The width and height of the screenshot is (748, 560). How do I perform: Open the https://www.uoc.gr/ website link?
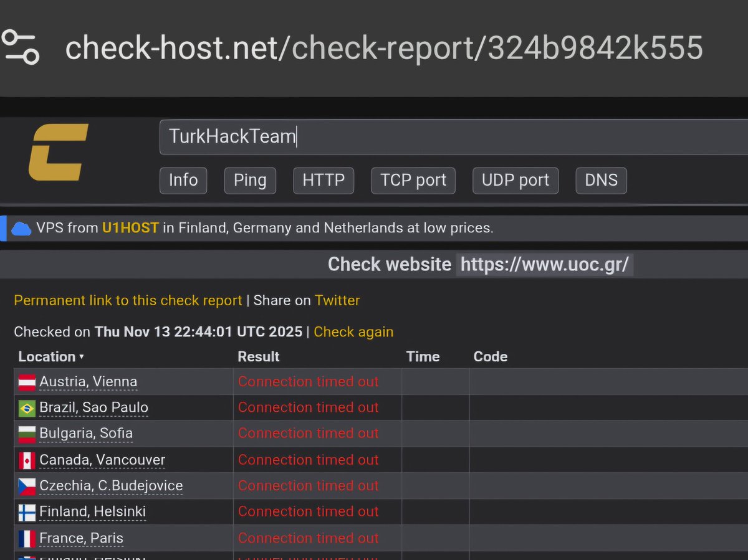click(545, 265)
